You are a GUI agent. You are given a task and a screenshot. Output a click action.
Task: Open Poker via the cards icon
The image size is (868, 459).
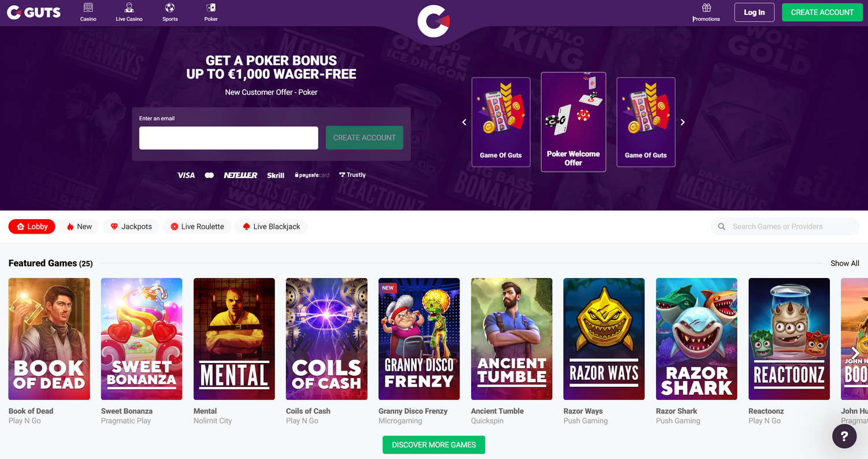tap(211, 8)
